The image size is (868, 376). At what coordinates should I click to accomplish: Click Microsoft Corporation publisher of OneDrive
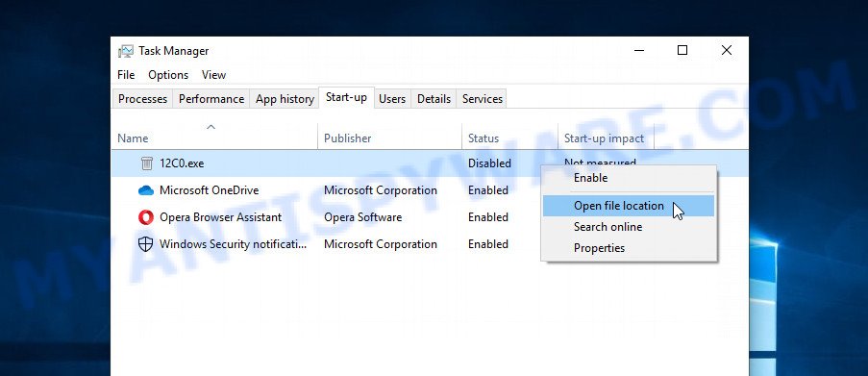381,190
